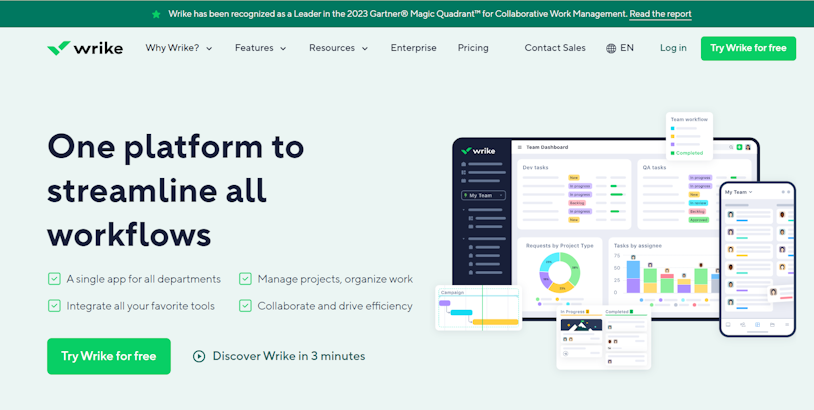Click the In review tag in QA tasks
The height and width of the screenshot is (410, 814).
pos(698,203)
